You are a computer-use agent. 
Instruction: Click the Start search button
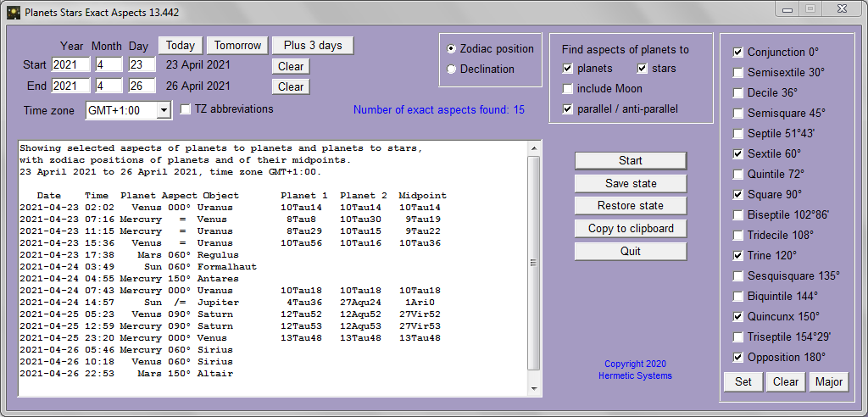[x=631, y=160]
